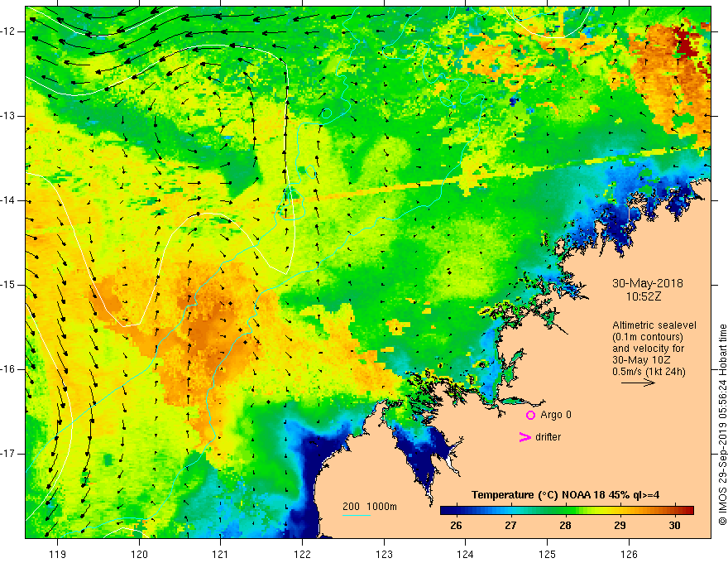This screenshot has height=563, width=728.
Task: Click the temperature color bar
Action: click(567, 511)
